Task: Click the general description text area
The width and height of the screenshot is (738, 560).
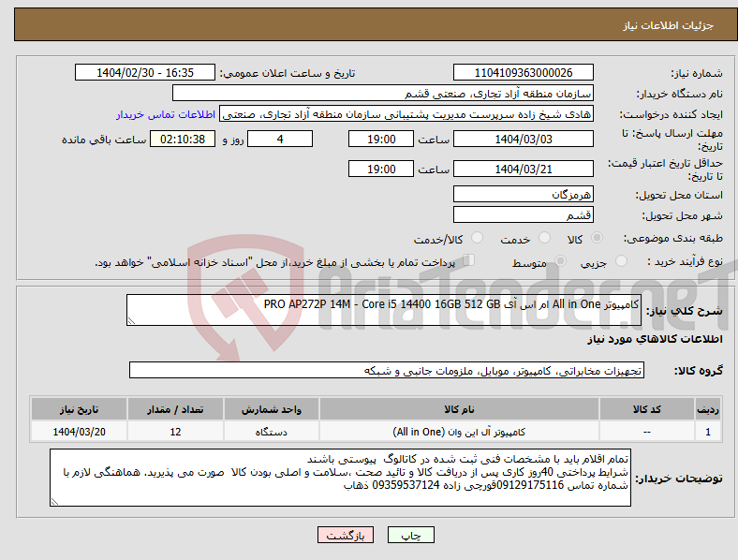Action: (x=384, y=310)
